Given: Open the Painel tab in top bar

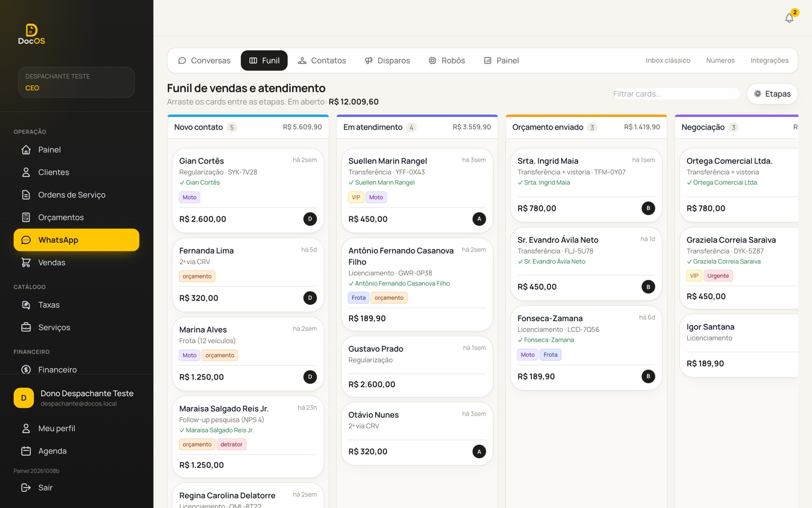Looking at the screenshot, I should click(x=501, y=60).
